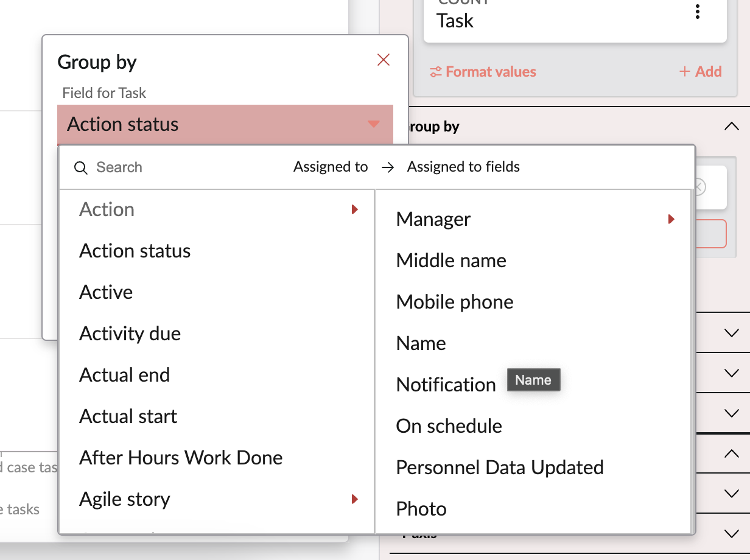Pick the Photo field
The image size is (750, 560).
tap(421, 508)
